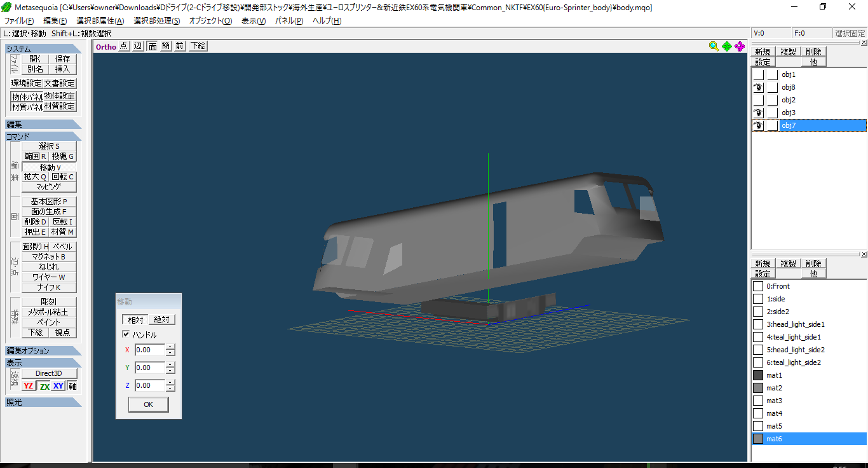Select 絶対 absolute mode in move dialog

click(x=162, y=320)
